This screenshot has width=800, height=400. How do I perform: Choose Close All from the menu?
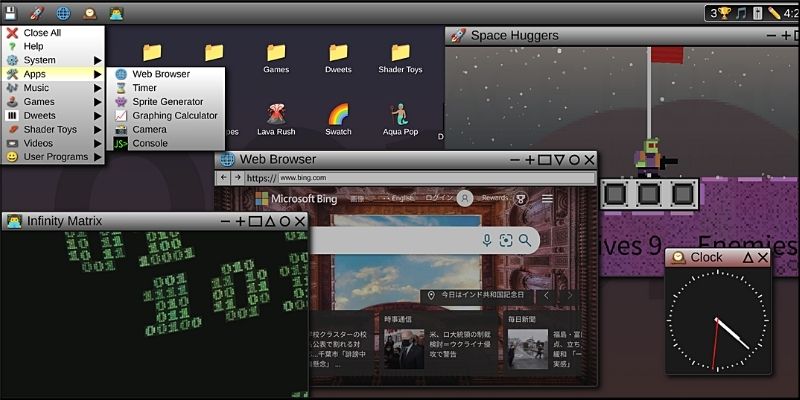click(x=53, y=33)
